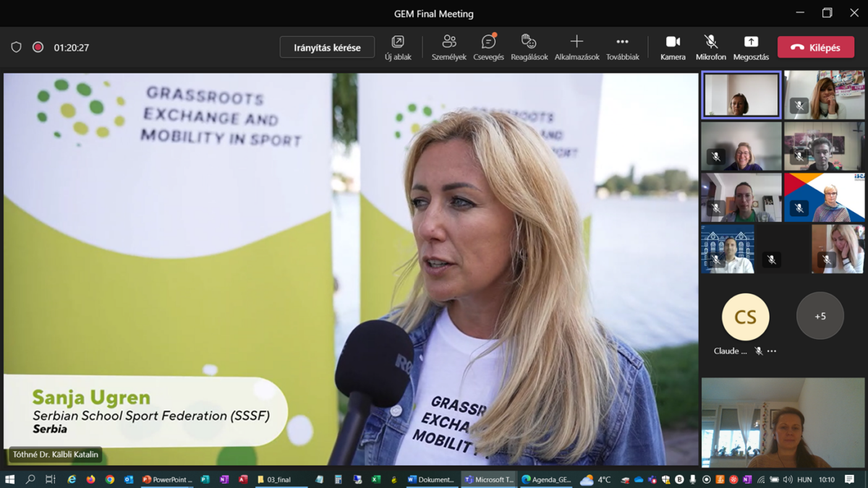Open Alkalmazások apps menu
The height and width of the screenshot is (488, 868).
pyautogui.click(x=576, y=47)
